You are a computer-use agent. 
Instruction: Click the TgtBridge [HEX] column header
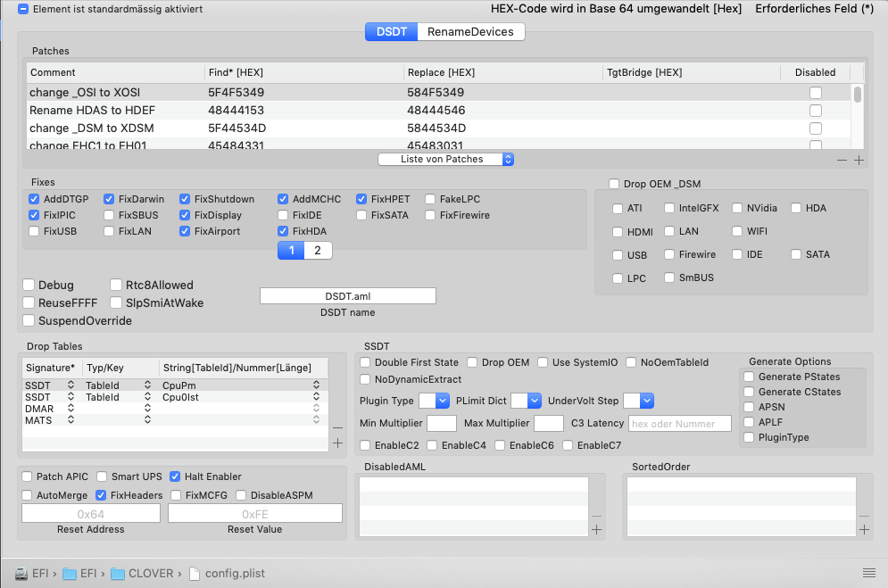[x=692, y=72]
